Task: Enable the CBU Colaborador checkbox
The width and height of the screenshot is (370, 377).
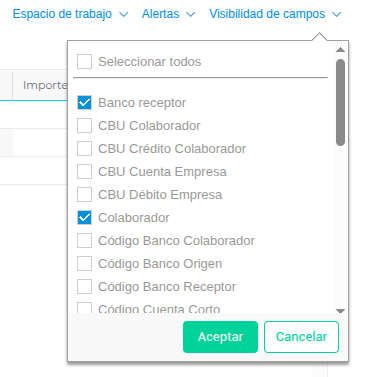Action: (84, 126)
